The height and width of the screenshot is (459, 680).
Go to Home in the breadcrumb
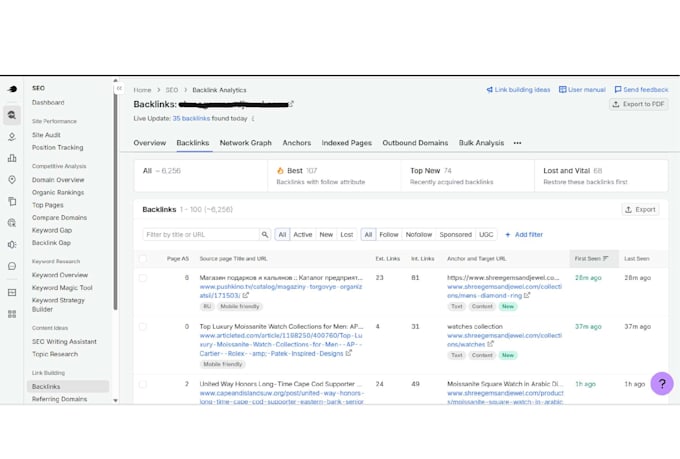(x=142, y=90)
